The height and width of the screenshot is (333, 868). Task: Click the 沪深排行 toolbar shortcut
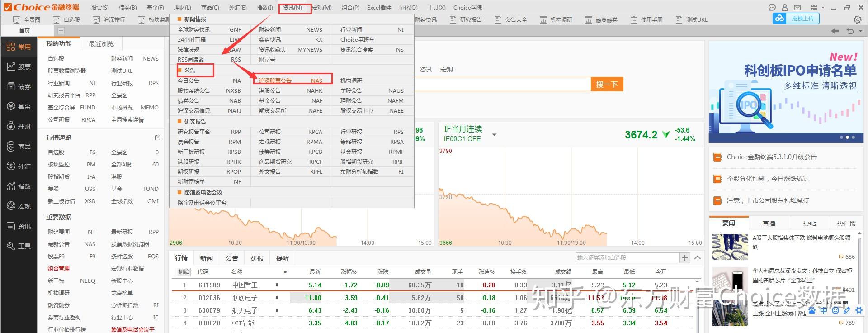[x=109, y=19]
